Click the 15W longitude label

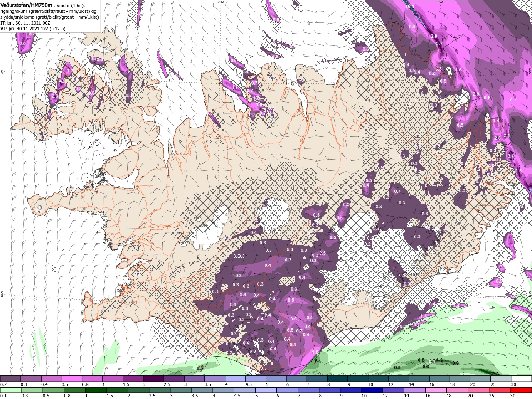point(440,2)
